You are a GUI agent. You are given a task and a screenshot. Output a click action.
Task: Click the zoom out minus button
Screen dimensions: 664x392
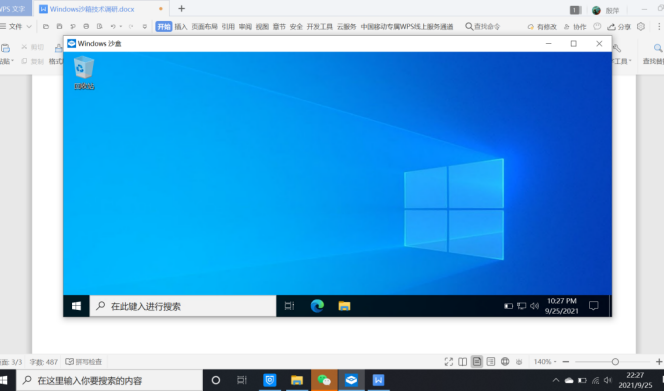point(566,362)
